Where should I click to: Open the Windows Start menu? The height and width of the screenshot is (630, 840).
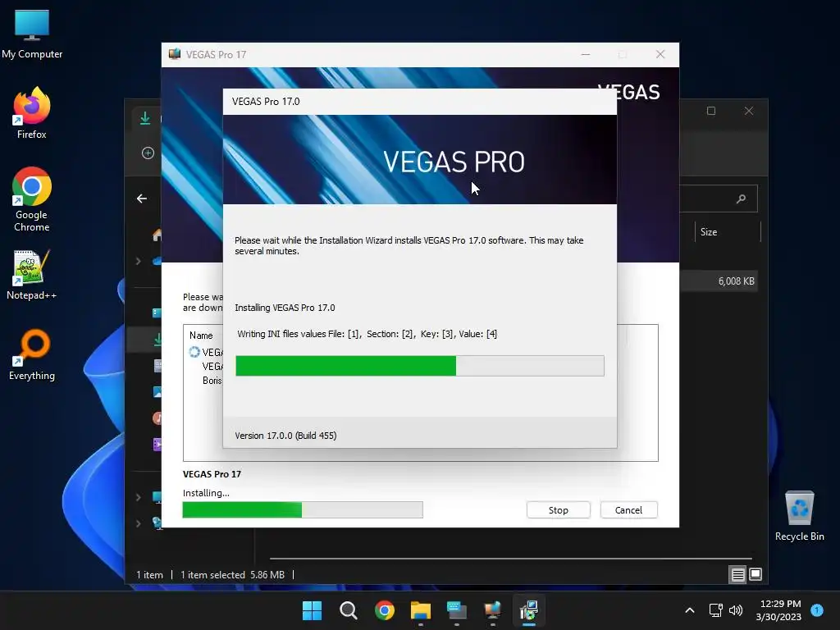pos(312,610)
